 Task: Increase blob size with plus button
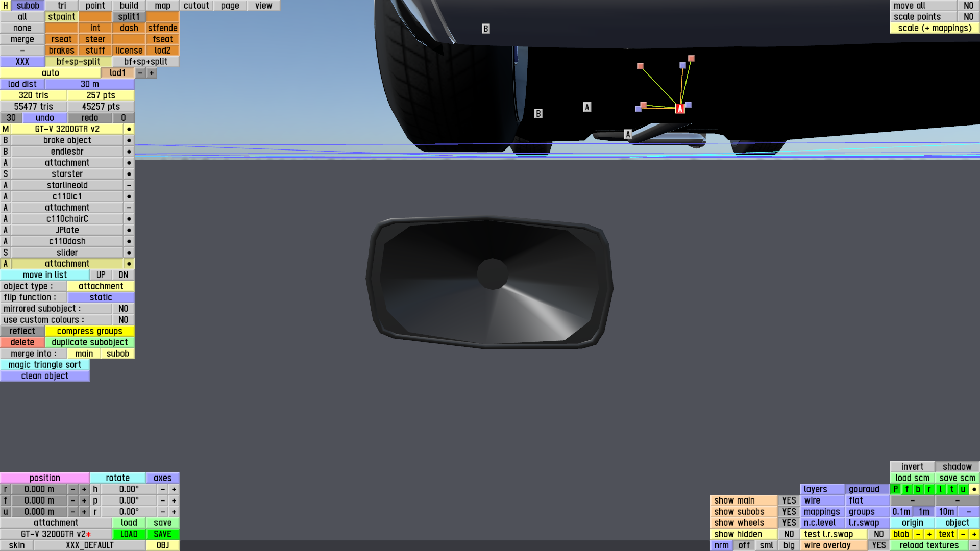coord(929,534)
